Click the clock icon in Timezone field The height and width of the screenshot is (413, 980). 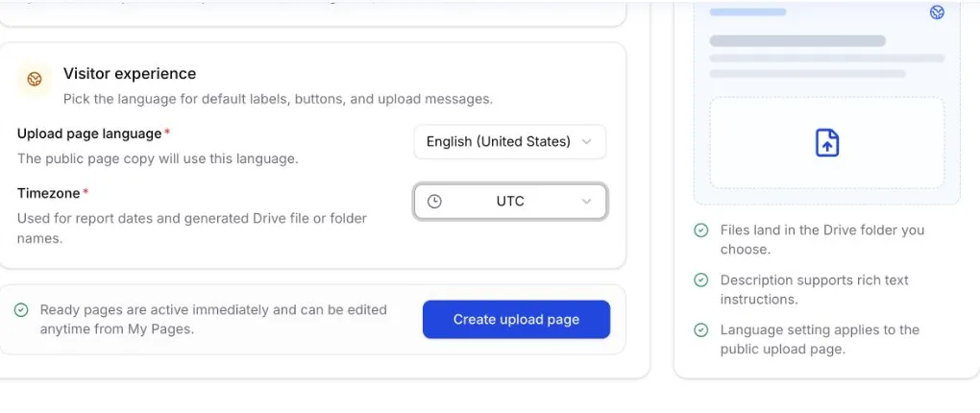[434, 201]
